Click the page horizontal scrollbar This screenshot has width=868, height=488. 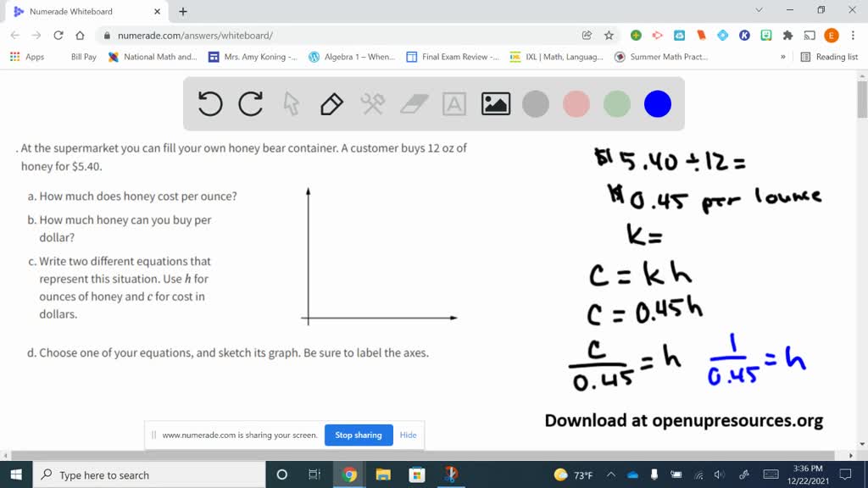pyautogui.click(x=422, y=455)
